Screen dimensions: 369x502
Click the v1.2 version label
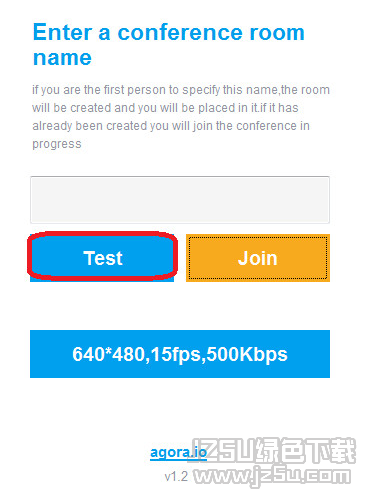tap(176, 476)
